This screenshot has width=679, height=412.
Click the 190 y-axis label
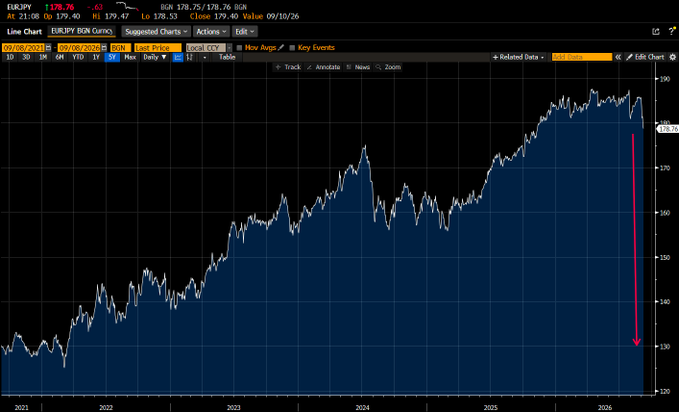point(665,79)
